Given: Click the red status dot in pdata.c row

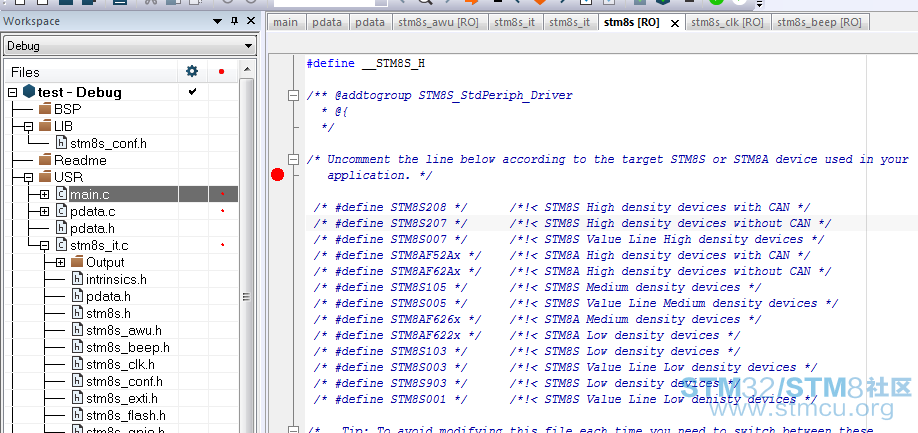Looking at the screenshot, I should click(x=222, y=211).
